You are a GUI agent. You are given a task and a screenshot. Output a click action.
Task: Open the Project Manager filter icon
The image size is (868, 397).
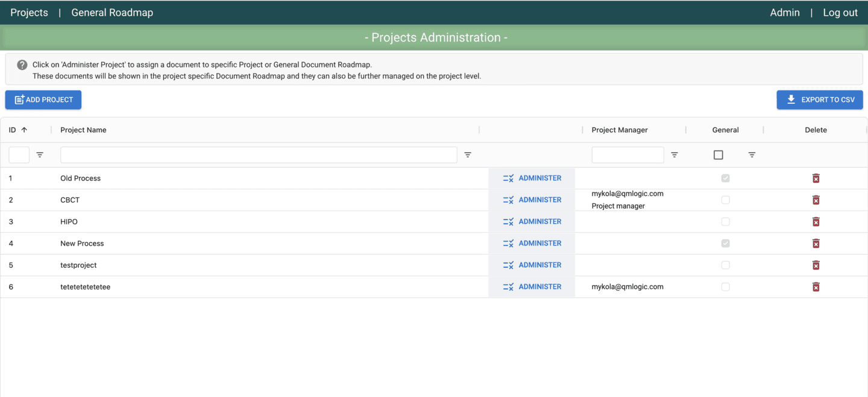pos(675,155)
